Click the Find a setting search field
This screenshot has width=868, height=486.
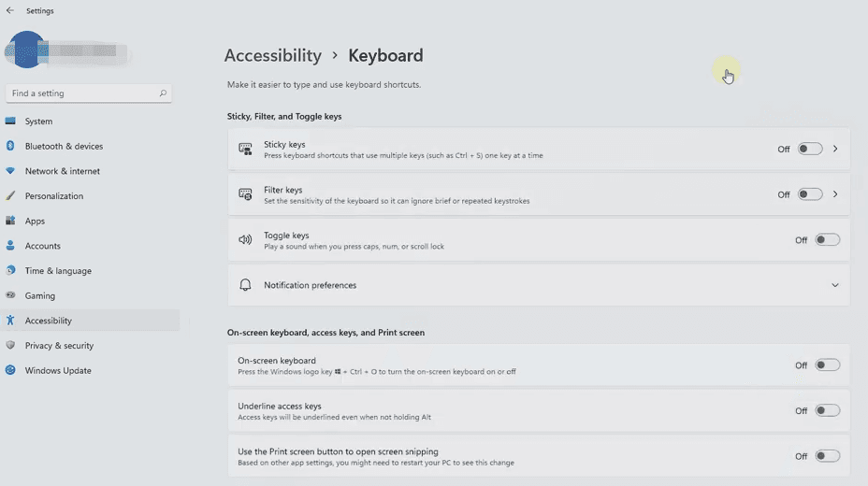(x=89, y=93)
